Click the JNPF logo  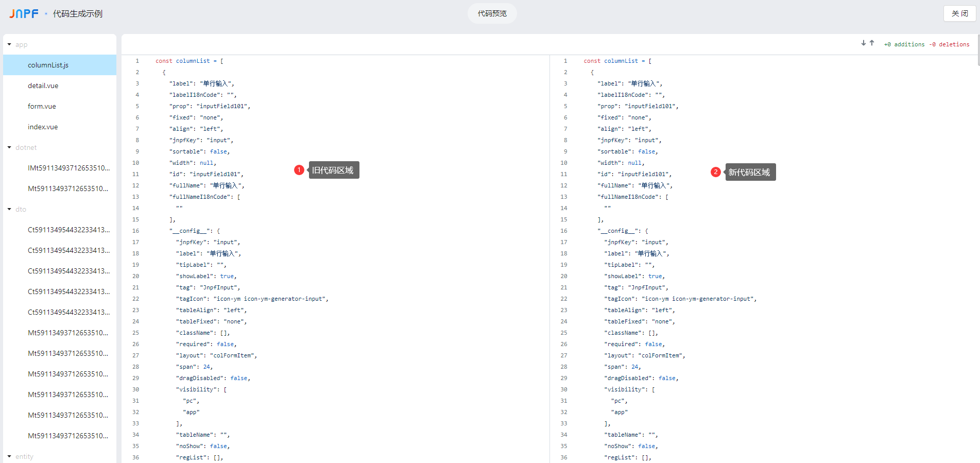(24, 14)
